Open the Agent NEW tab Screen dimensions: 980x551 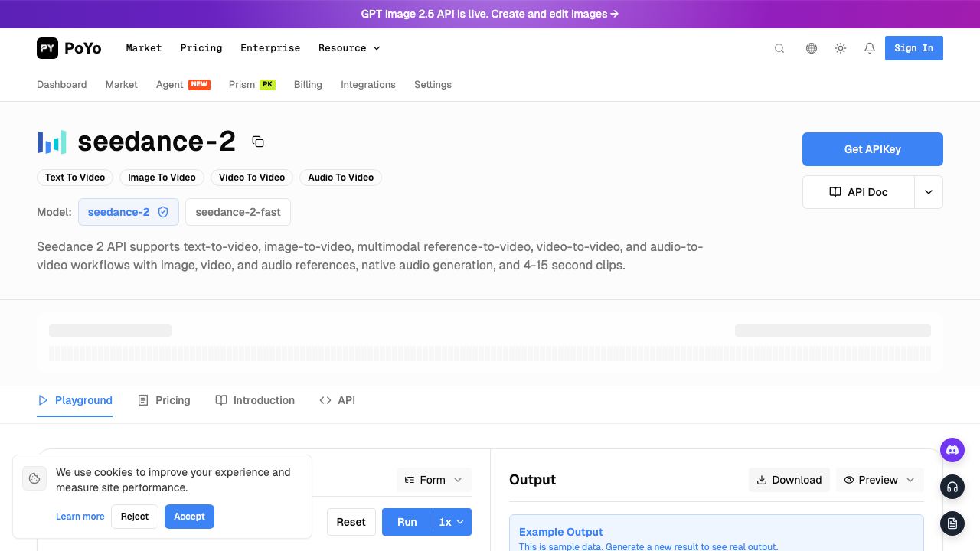(183, 85)
